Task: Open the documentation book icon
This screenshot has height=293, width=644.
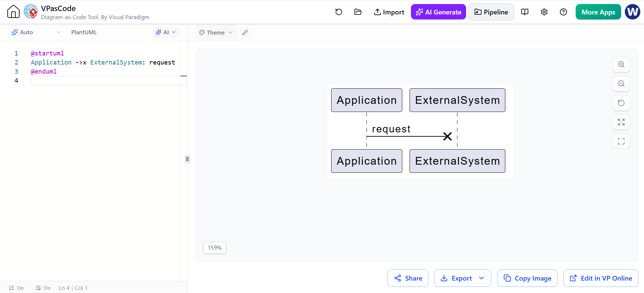Action: [x=525, y=12]
